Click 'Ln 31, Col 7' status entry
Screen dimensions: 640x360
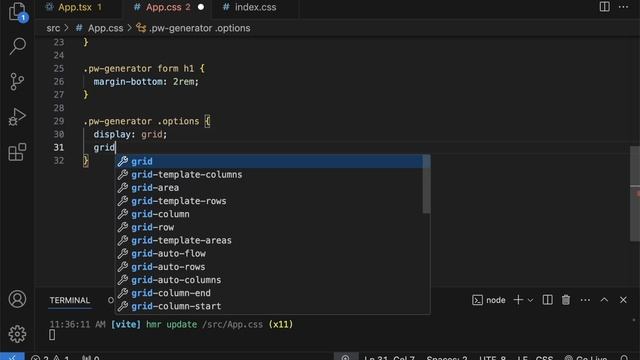point(389,358)
